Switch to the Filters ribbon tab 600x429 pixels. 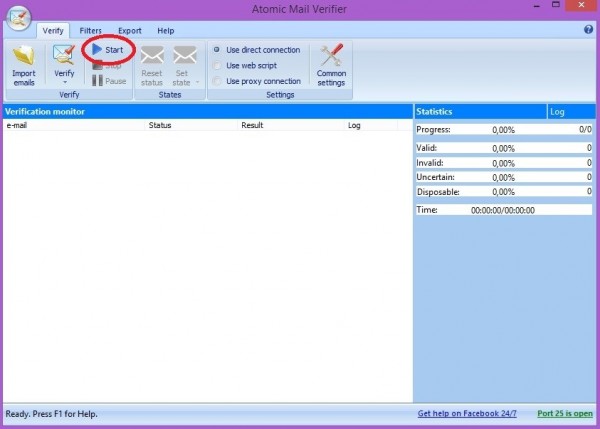point(90,31)
